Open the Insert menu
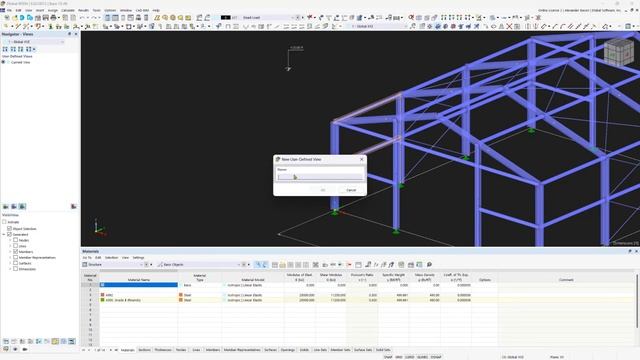 [40, 10]
